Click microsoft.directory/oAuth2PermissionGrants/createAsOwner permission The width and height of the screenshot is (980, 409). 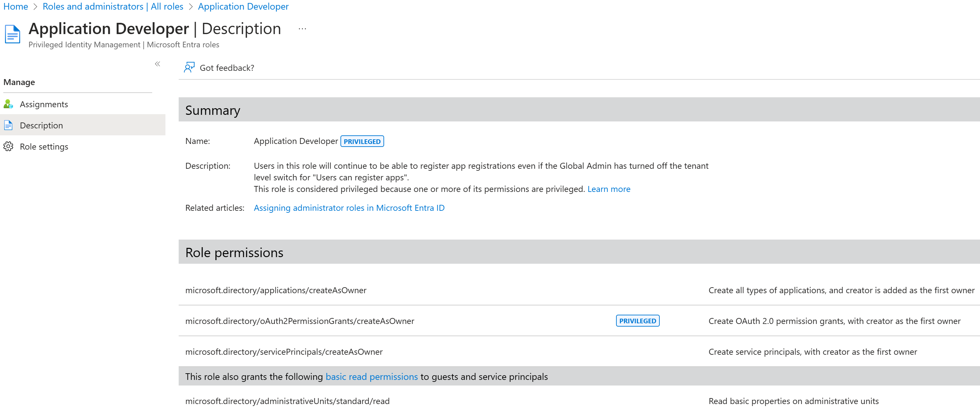(299, 321)
